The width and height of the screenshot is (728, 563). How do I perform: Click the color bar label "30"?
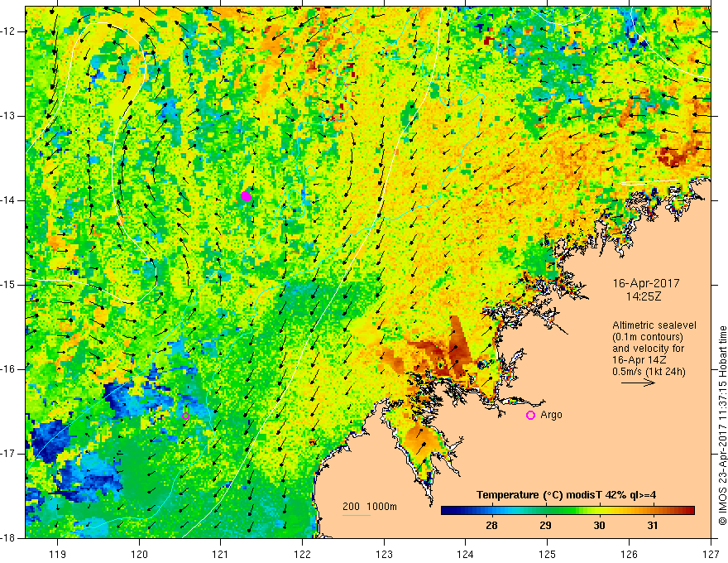click(x=600, y=526)
